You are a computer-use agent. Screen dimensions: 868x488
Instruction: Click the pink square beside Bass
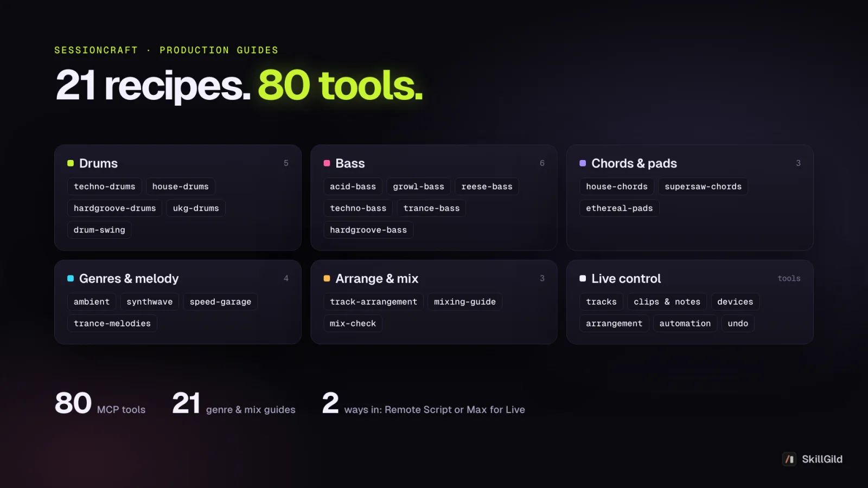click(327, 163)
